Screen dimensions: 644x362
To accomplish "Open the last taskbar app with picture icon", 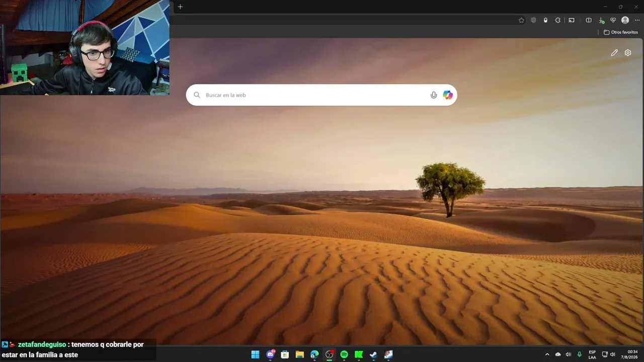I will pyautogui.click(x=388, y=354).
